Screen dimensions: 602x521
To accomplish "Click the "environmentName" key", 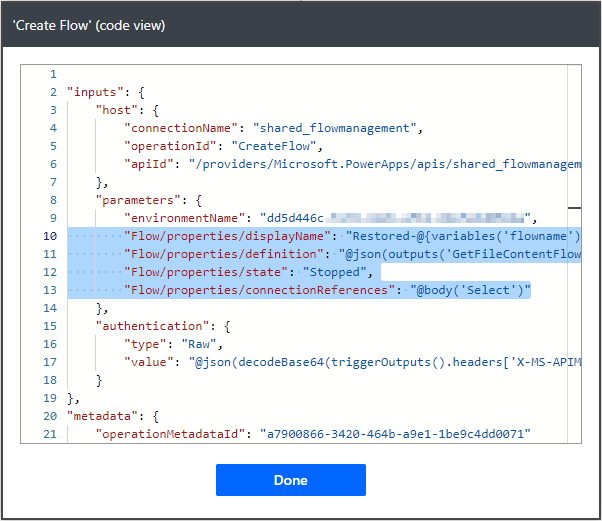I will click(x=181, y=218).
